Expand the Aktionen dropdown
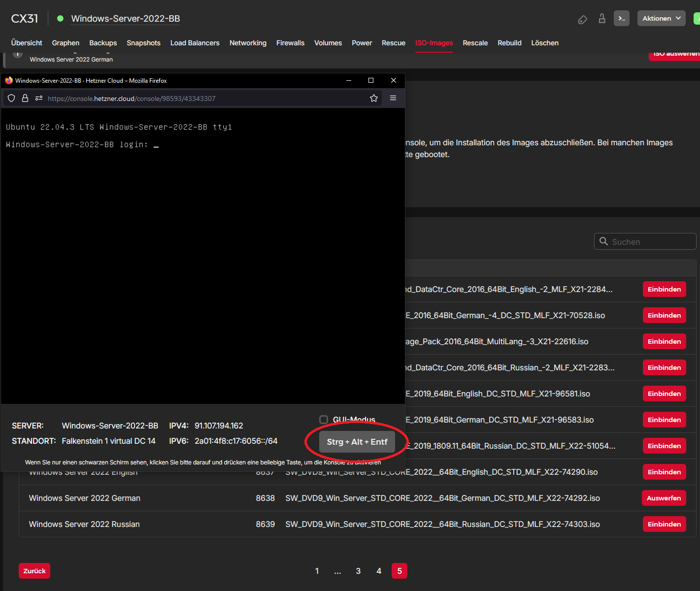 coord(662,18)
